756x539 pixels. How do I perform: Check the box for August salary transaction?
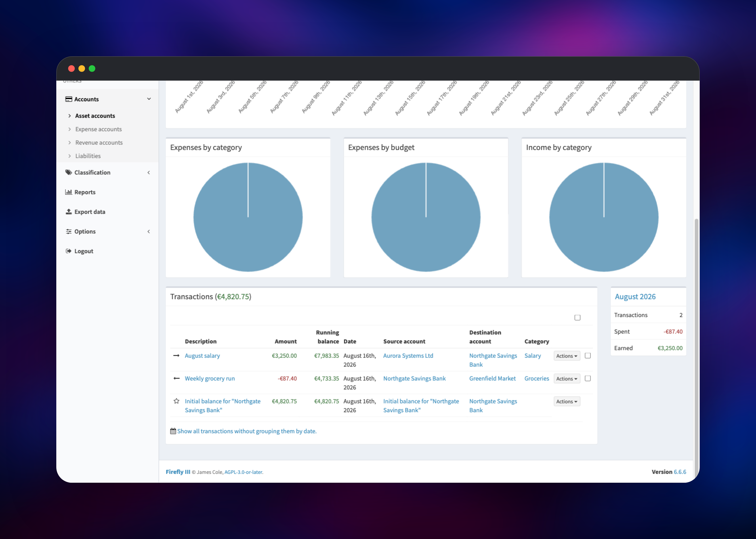click(588, 355)
